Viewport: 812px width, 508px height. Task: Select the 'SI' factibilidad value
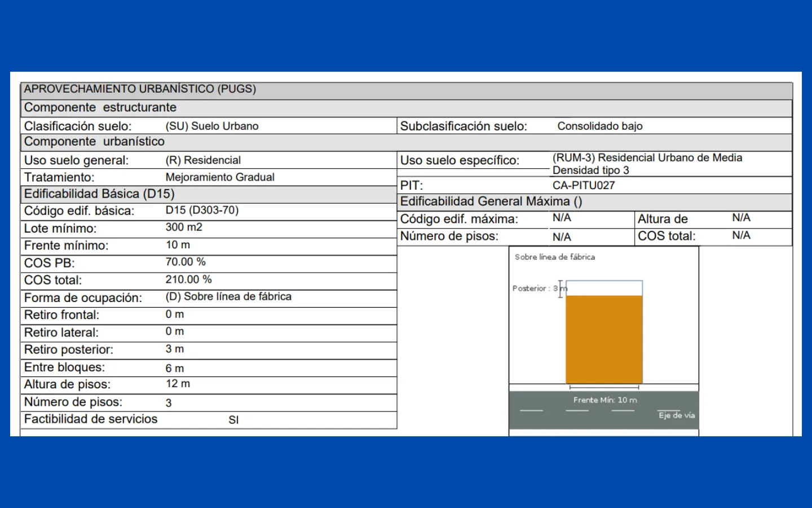tap(233, 420)
